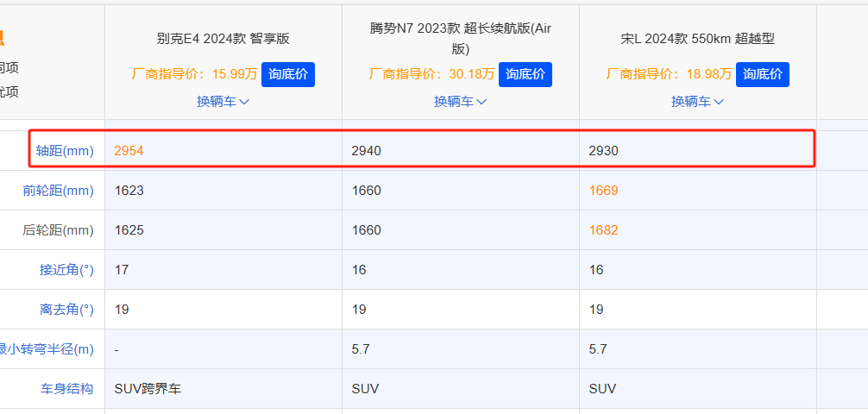Click 厂商指导价:15.99万 price text
The height and width of the screenshot is (414, 868).
(x=194, y=74)
